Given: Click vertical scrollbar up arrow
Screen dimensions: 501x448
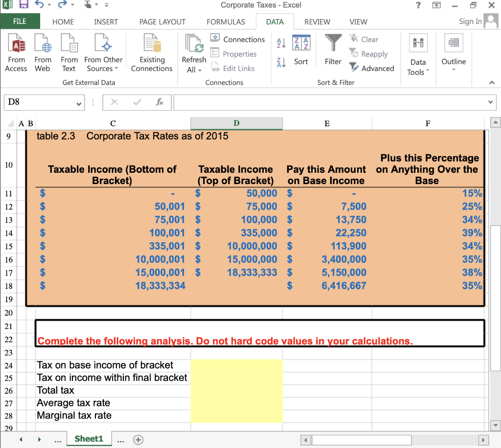Looking at the screenshot, I should point(495,122).
